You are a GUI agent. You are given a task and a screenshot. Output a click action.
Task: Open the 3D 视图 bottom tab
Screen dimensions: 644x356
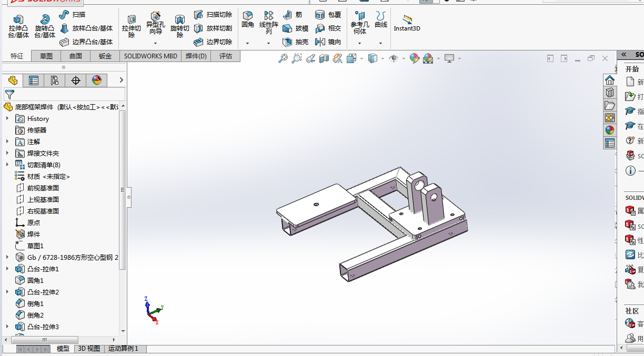(89, 349)
